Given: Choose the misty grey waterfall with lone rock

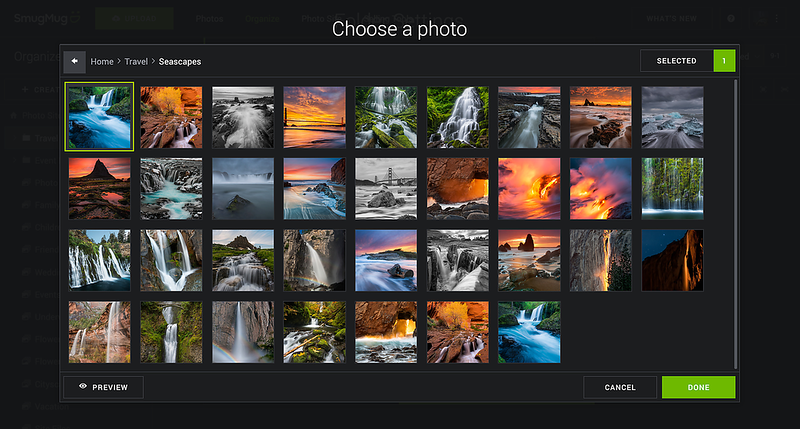Looking at the screenshot, I should [243, 189].
